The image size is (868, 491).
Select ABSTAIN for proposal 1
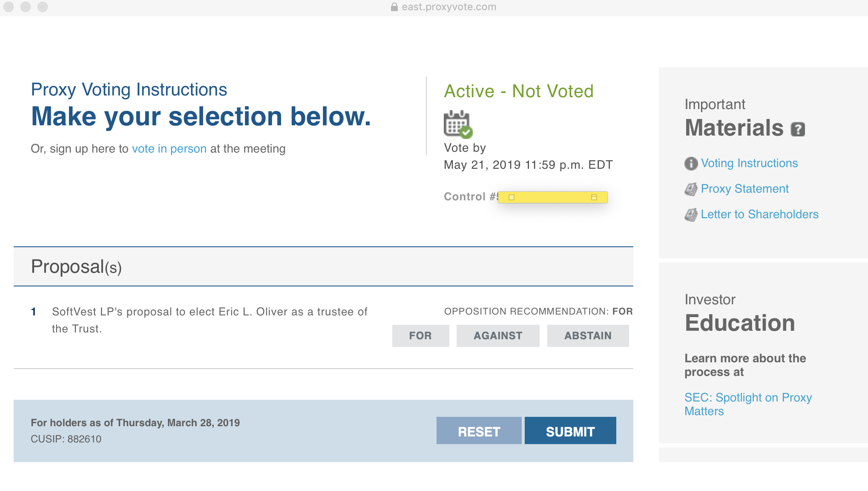coord(588,336)
